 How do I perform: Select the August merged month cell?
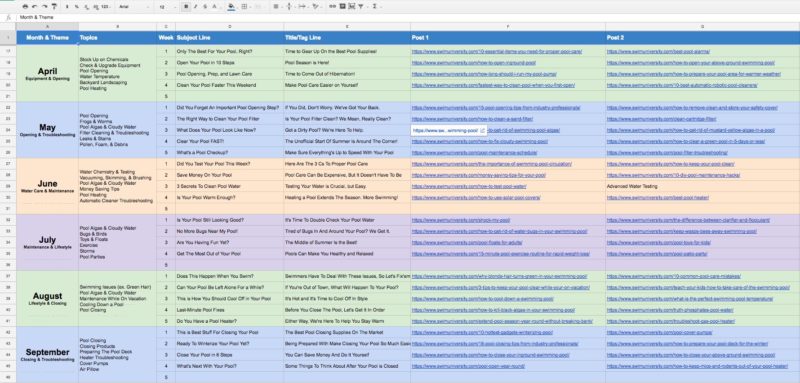(47, 298)
